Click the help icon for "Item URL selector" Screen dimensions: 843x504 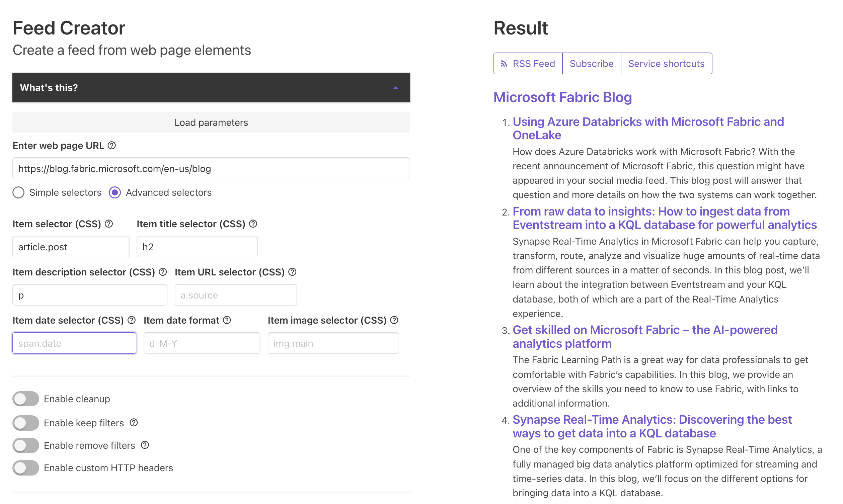(x=292, y=272)
